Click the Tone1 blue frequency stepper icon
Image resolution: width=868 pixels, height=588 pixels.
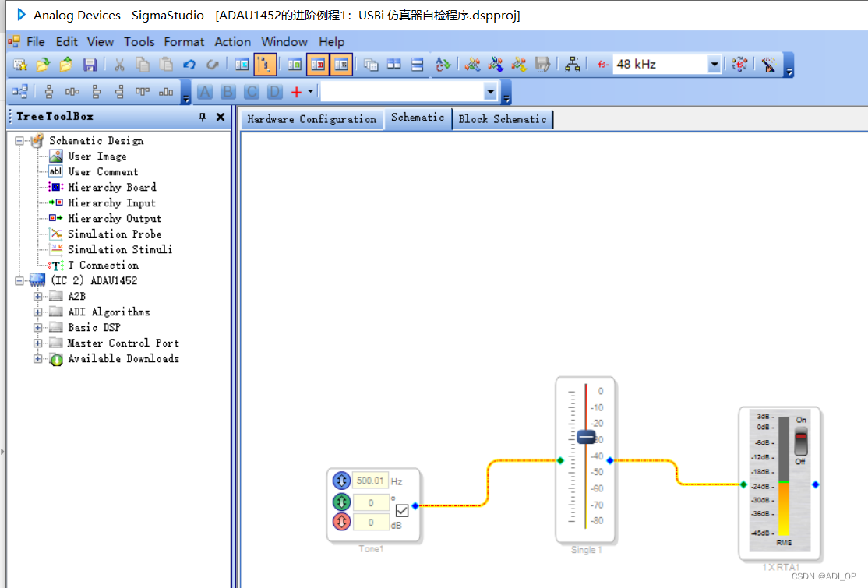(x=341, y=481)
